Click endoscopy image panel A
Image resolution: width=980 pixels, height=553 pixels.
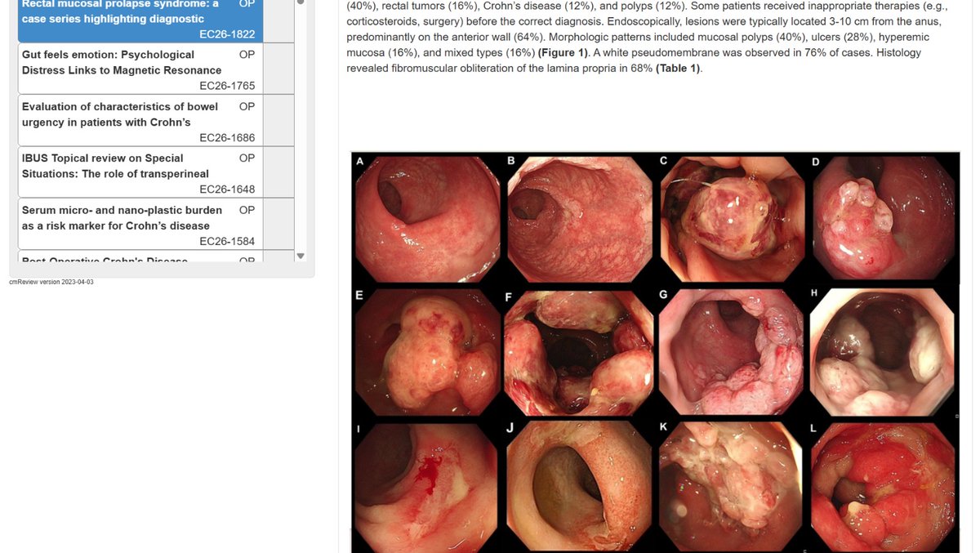point(425,218)
